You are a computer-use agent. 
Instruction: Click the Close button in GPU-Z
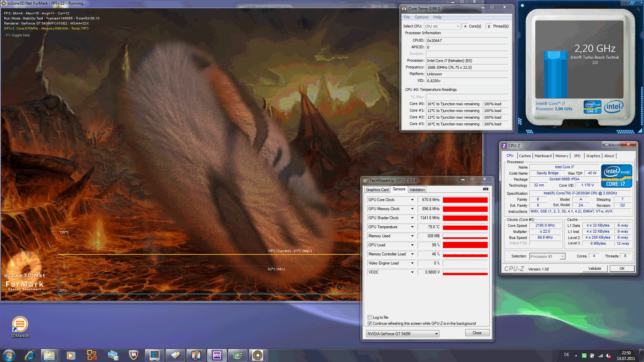(x=477, y=333)
